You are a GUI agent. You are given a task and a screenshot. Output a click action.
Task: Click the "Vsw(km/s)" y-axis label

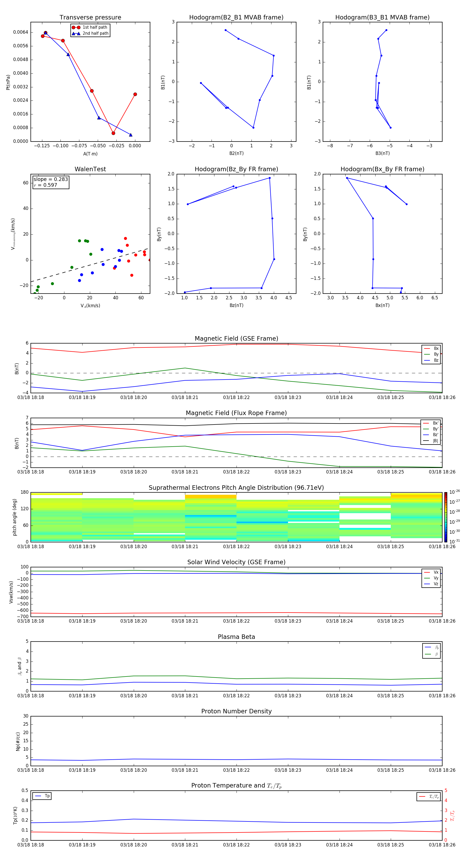click(x=11, y=592)
